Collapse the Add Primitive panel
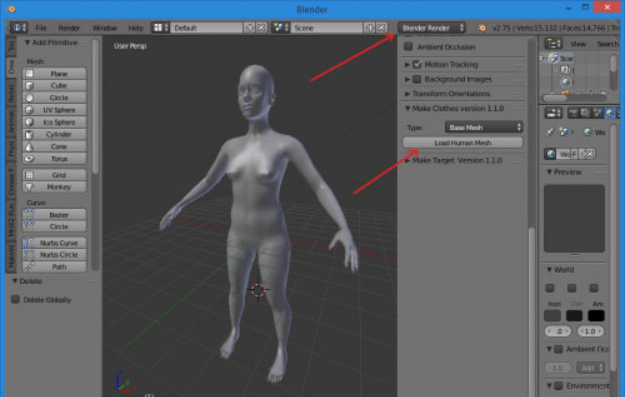The image size is (625, 397). point(28,42)
